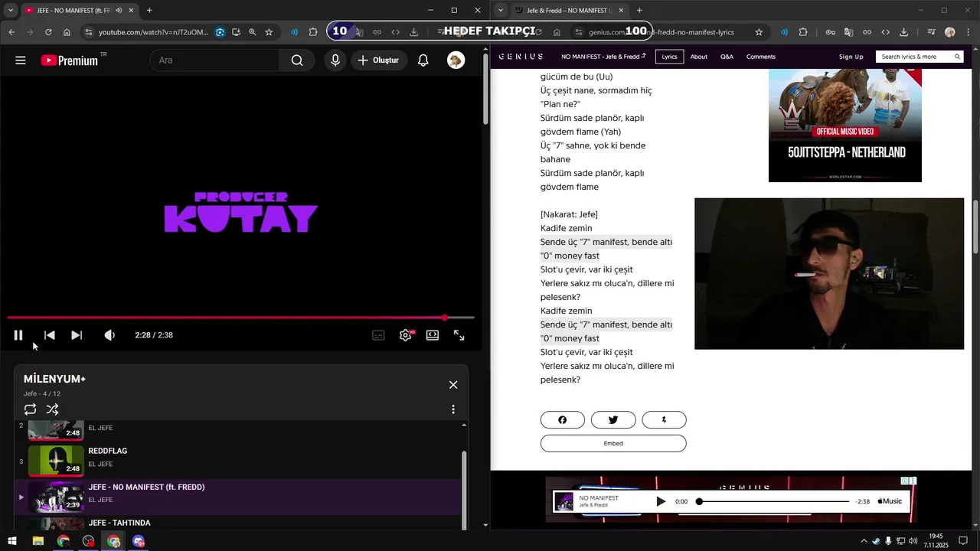Viewport: 980px width, 551px height.
Task: Open the Comments tab on Genius
Action: pos(761,57)
